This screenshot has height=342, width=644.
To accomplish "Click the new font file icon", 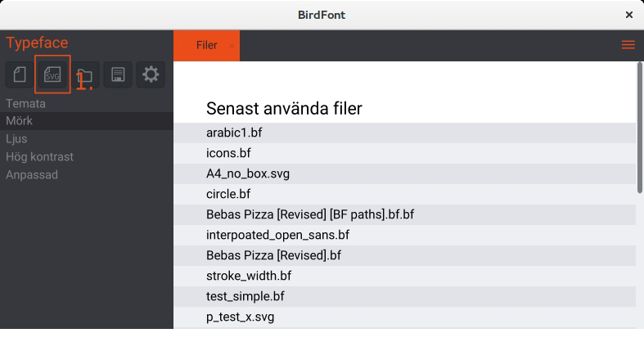I will point(20,75).
